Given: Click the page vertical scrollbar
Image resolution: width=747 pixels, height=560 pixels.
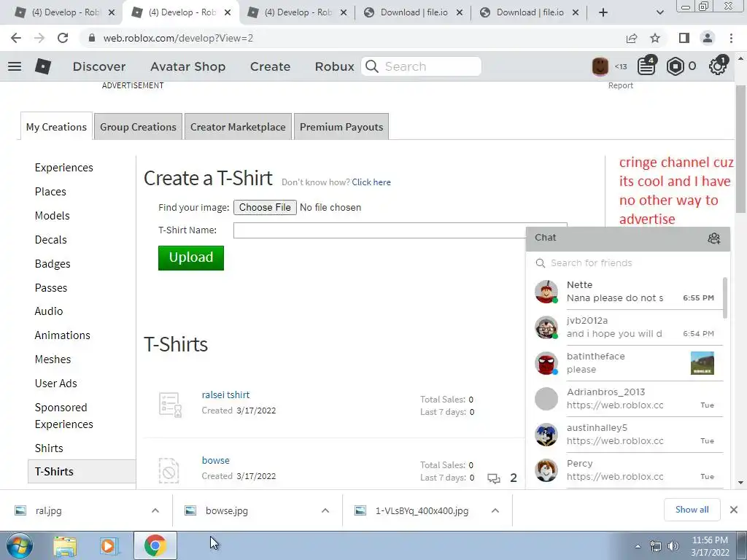Looking at the screenshot, I should click(x=740, y=150).
